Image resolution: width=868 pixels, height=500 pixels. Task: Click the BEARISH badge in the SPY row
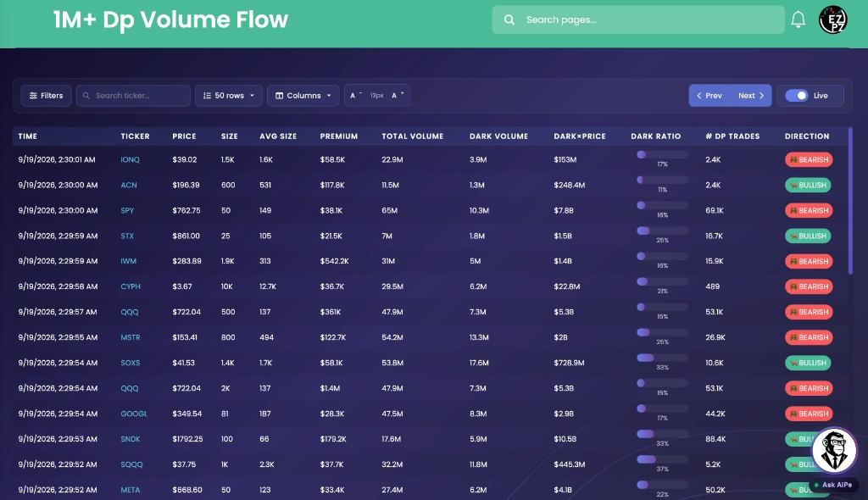[809, 210]
